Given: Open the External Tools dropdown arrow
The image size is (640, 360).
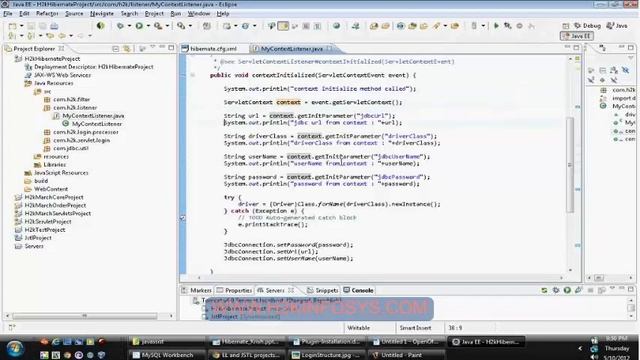Looking at the screenshot, I should [167, 26].
